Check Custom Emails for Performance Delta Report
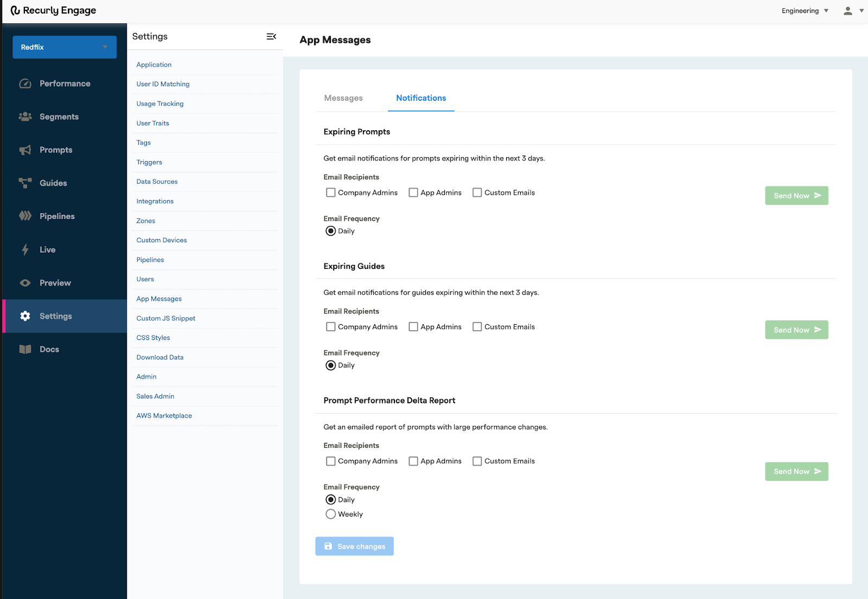Screen dimensions: 868x599 tap(477, 461)
